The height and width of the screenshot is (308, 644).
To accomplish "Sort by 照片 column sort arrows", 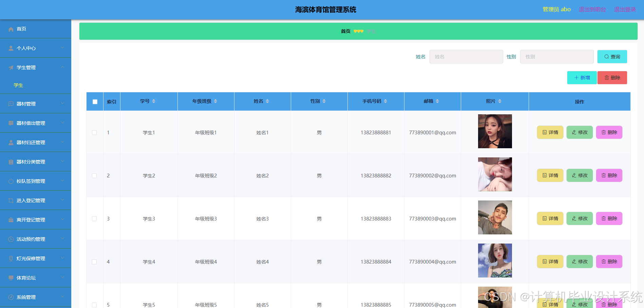I will coord(500,101).
